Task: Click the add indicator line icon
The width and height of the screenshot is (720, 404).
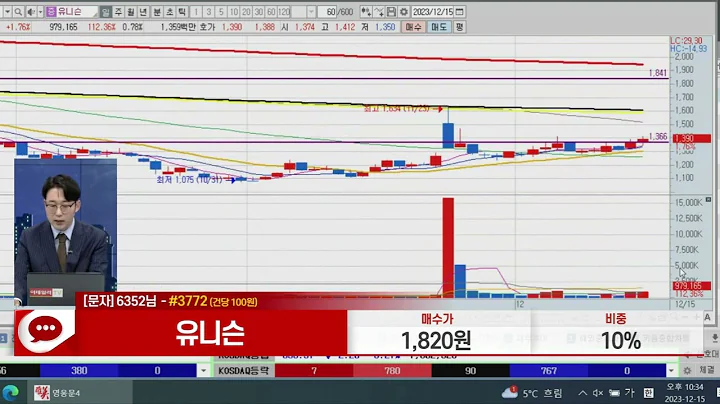Action: (379, 11)
